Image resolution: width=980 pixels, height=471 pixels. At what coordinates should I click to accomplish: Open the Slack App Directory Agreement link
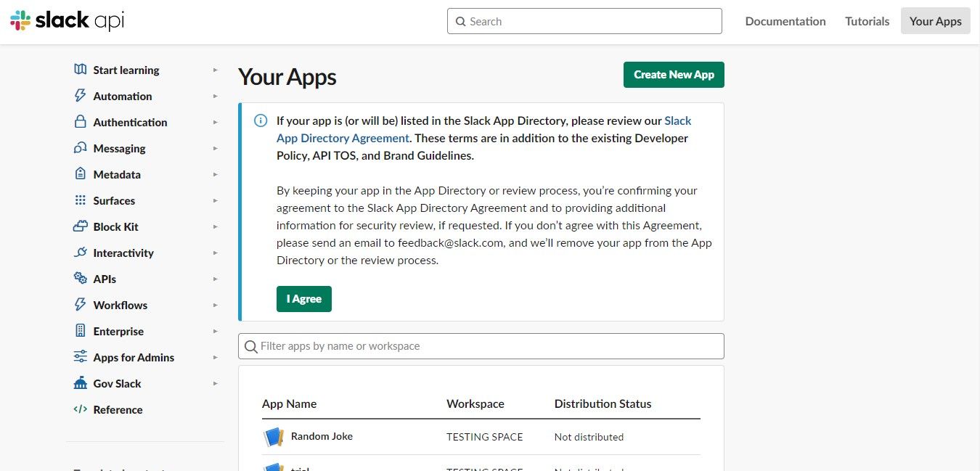point(342,138)
